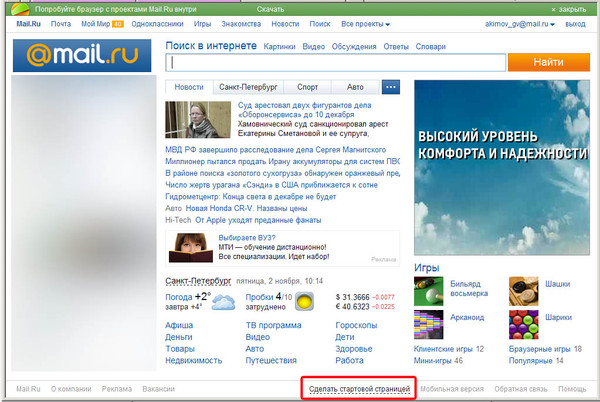Expand more news tabs with ellipsis button

(391, 87)
